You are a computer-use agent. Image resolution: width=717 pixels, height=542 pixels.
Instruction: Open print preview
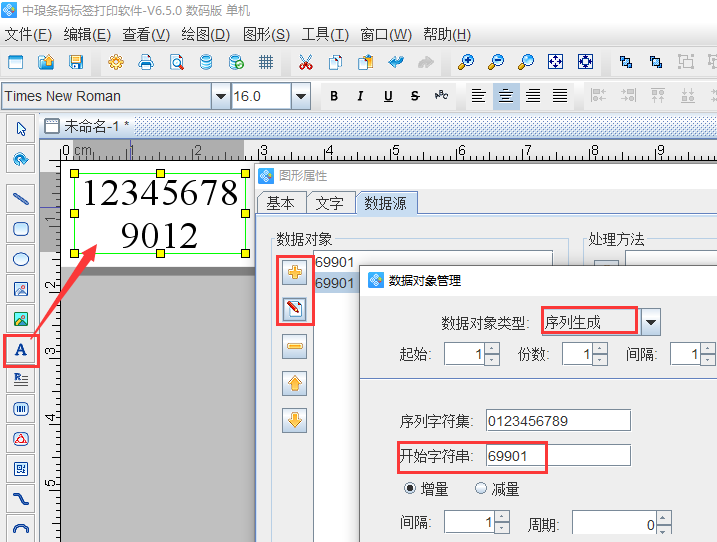pos(177,62)
